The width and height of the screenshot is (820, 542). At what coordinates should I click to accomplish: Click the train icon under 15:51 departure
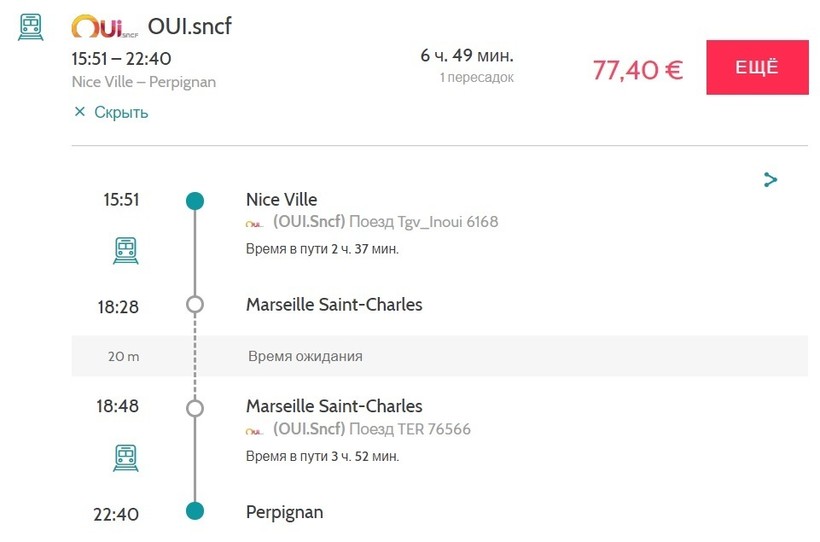125,248
